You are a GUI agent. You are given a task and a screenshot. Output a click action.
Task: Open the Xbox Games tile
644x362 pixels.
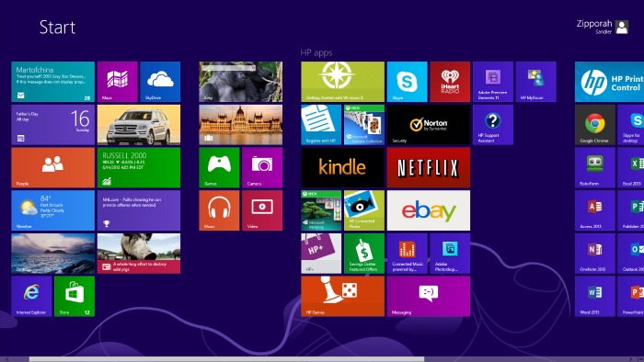pyautogui.click(x=219, y=167)
